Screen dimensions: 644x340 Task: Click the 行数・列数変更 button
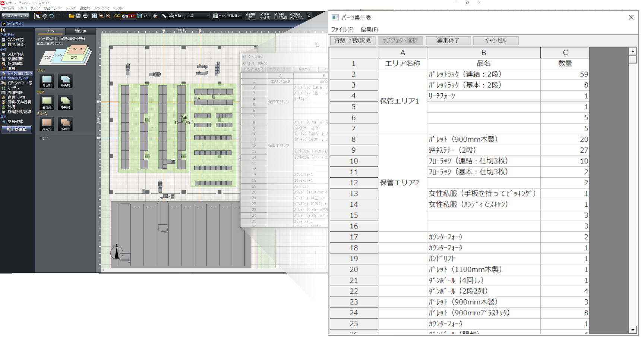click(x=353, y=40)
